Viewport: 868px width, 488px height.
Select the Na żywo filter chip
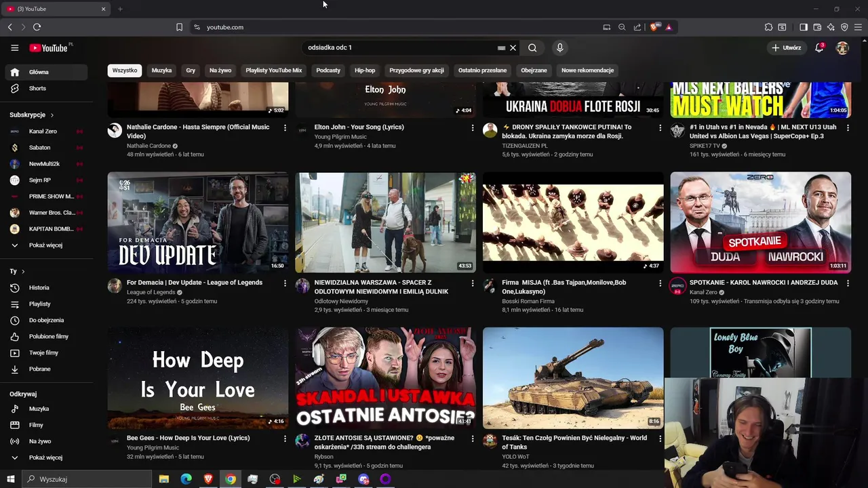(x=220, y=70)
